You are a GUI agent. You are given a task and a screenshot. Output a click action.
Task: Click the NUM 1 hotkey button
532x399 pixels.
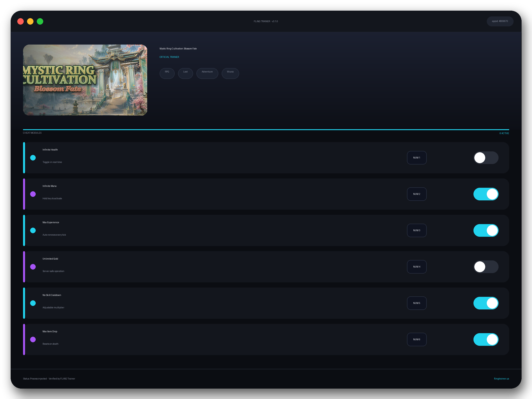click(x=417, y=158)
